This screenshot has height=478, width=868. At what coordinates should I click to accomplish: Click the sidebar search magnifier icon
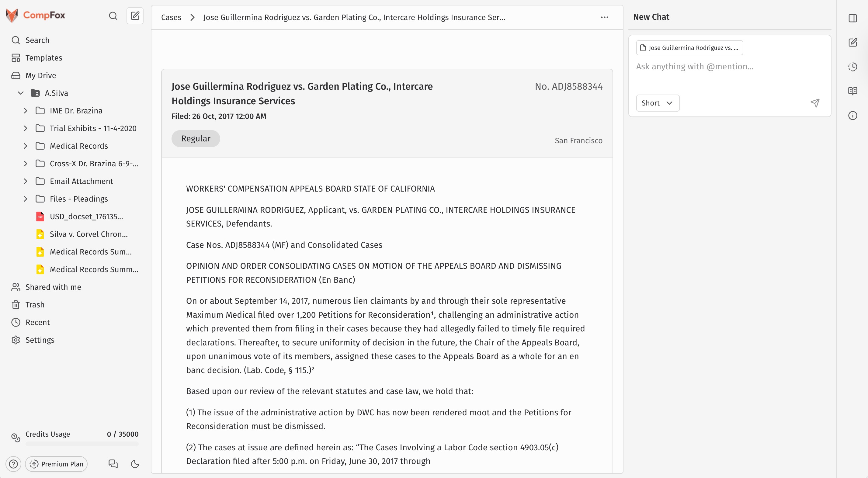[113, 16]
